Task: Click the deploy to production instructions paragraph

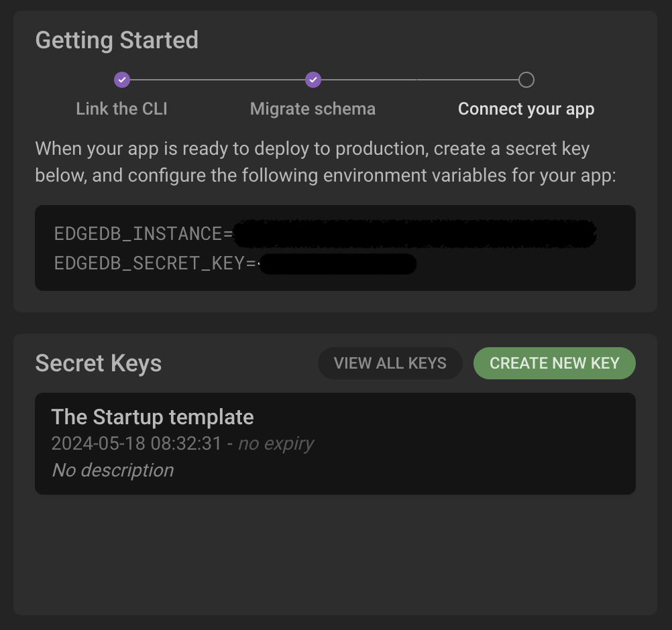Action: (325, 162)
